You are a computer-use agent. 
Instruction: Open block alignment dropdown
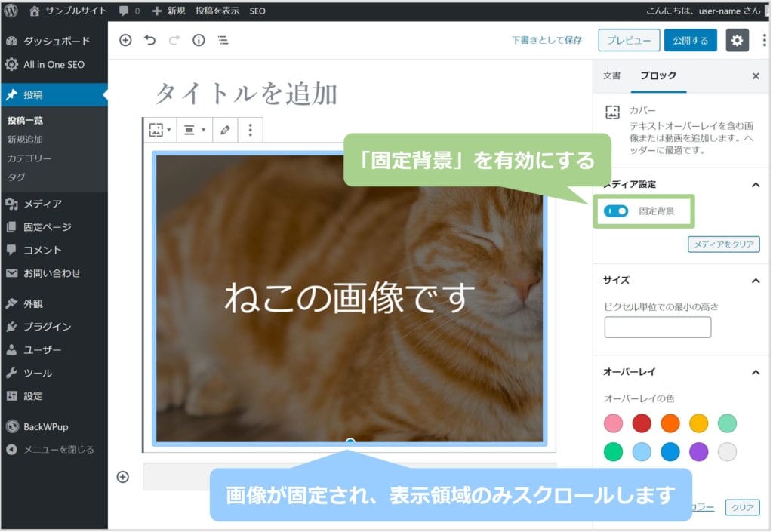click(x=194, y=130)
